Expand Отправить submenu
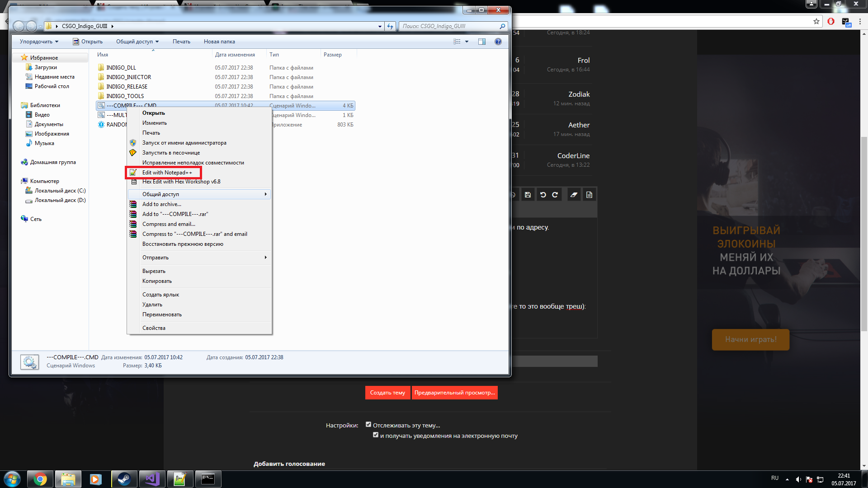868x488 pixels. click(x=199, y=258)
